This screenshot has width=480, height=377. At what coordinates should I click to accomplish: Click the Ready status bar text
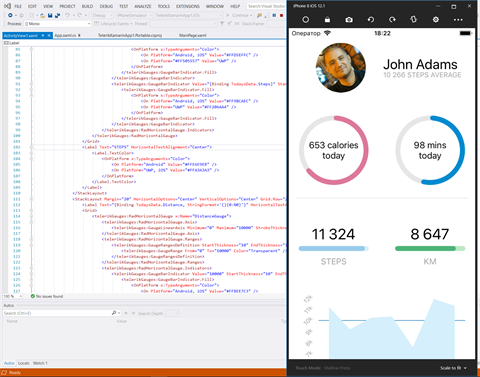pyautogui.click(x=15, y=372)
